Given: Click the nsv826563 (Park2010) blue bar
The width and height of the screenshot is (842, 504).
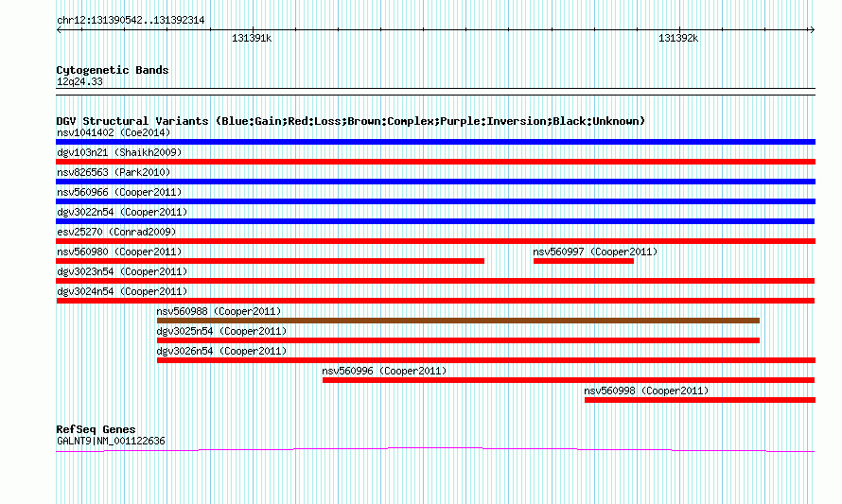Looking at the screenshot, I should point(435,182).
